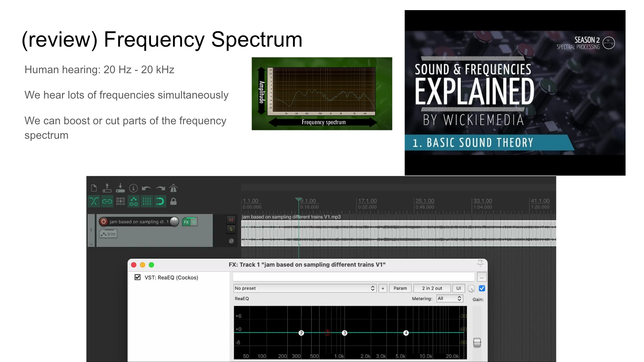Viewport: 644px width, 362px height.
Task: Toggle envelope points move with items icon
Action: tap(134, 201)
